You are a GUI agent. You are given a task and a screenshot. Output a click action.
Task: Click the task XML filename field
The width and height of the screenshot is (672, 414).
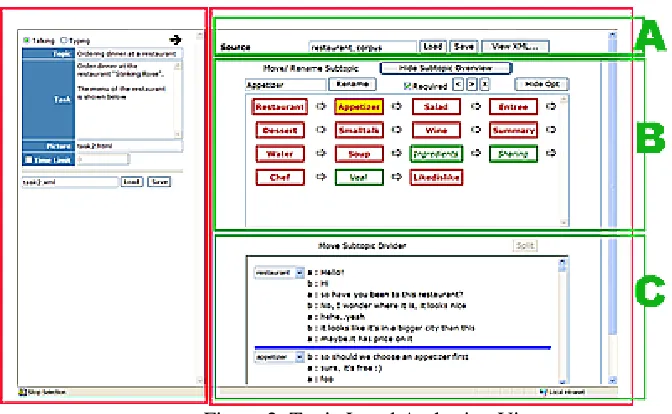pos(70,182)
